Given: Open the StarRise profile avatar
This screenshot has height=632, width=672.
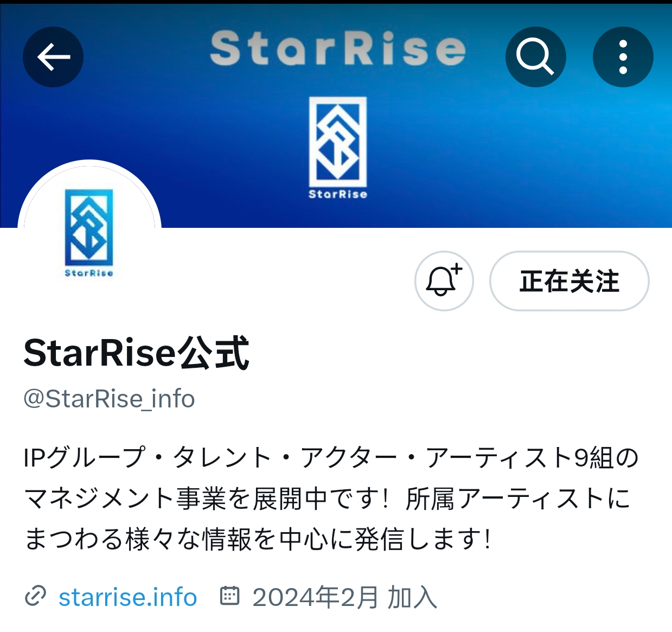Looking at the screenshot, I should pos(89,232).
